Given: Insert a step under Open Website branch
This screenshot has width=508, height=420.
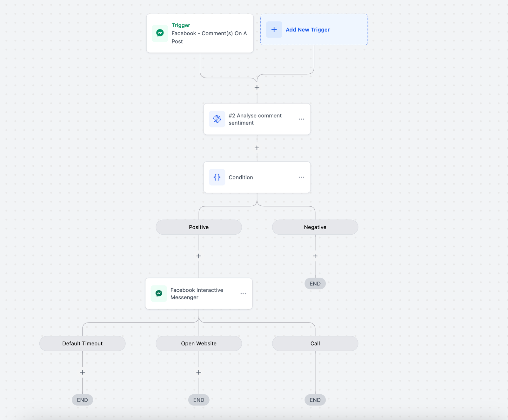Looking at the screenshot, I should [199, 372].
